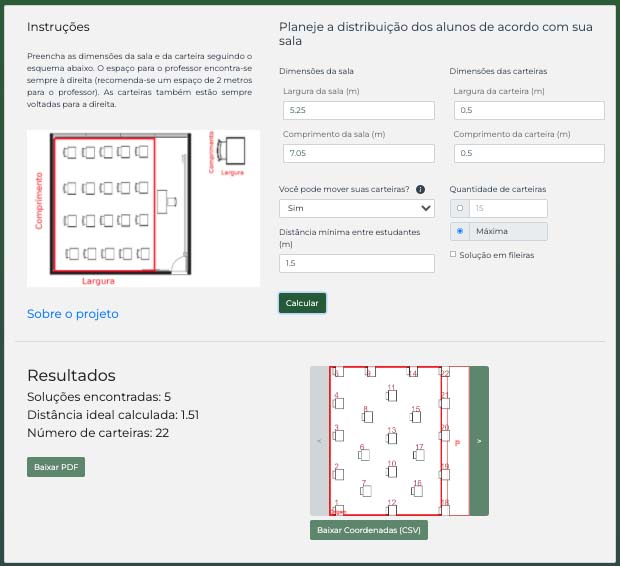Click desk icon numbered 7 in results
The image size is (620, 566).
365,492
